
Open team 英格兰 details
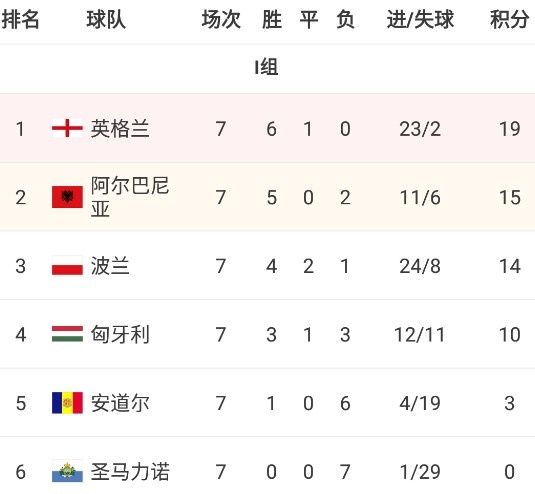click(120, 129)
